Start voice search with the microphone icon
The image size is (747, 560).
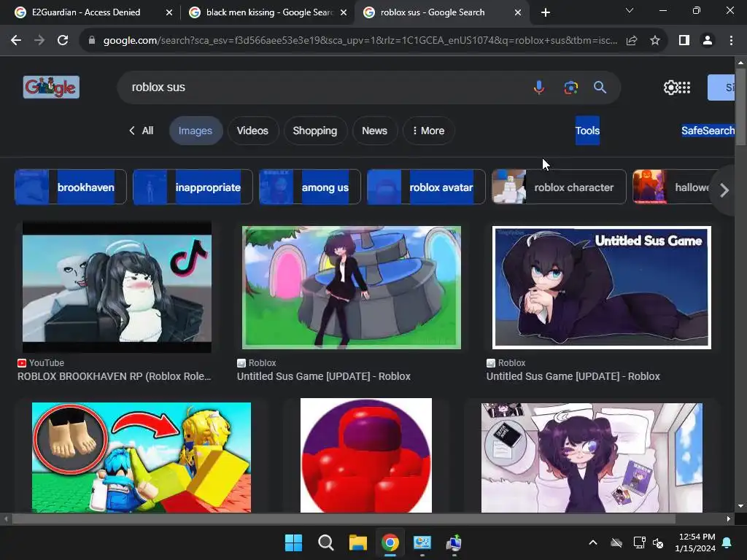point(539,87)
